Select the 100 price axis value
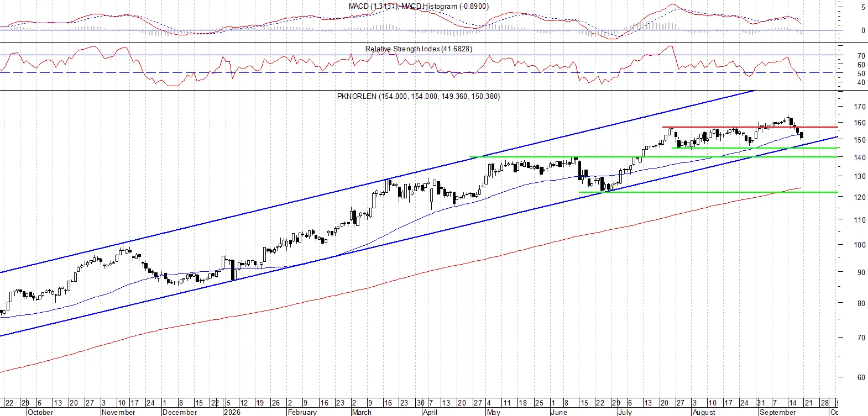This screenshot has width=868, height=416. coord(860,245)
